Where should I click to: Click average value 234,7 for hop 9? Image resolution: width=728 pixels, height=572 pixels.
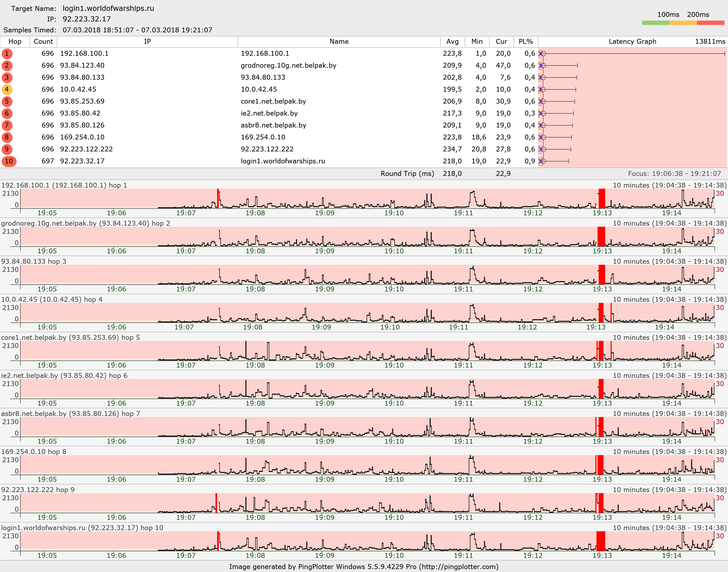(x=452, y=149)
